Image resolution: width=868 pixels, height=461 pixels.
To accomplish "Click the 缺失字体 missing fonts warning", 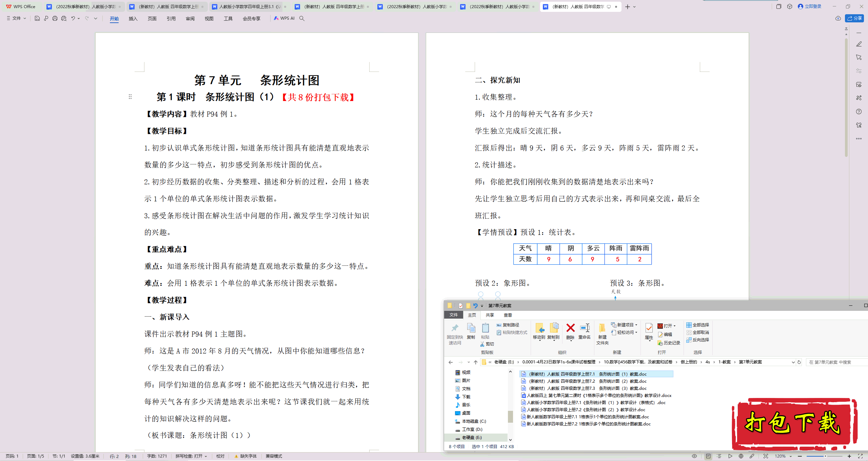I will [x=245, y=456].
